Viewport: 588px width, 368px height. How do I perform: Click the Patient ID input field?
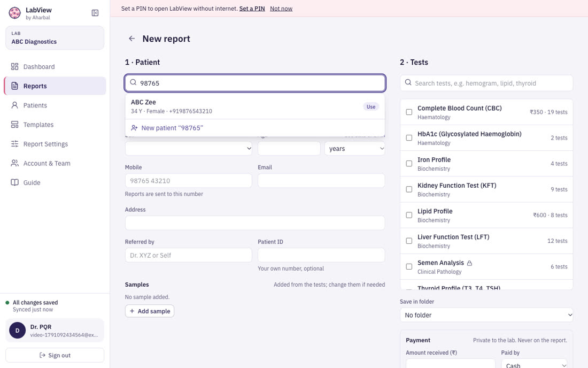pyautogui.click(x=321, y=255)
